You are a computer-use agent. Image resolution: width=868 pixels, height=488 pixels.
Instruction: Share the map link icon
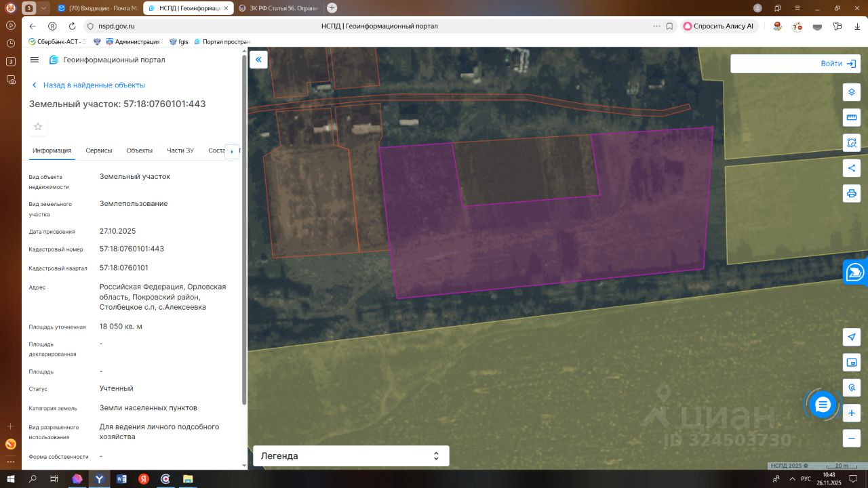coord(852,168)
